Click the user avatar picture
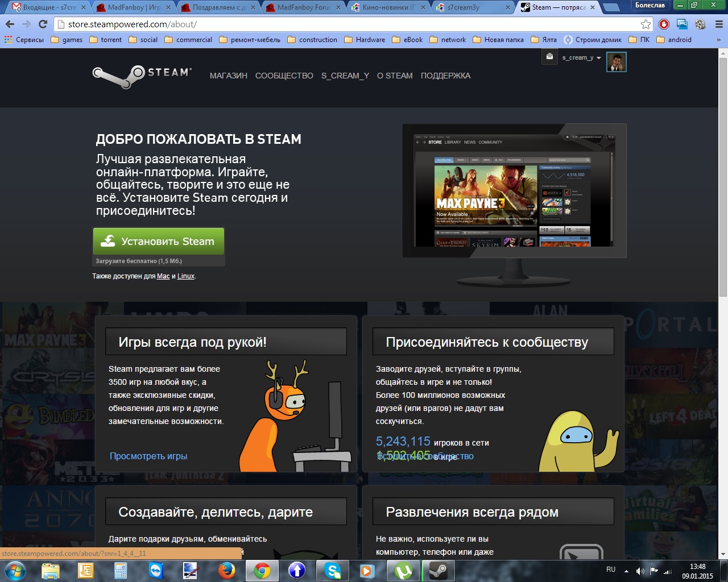 (x=616, y=62)
